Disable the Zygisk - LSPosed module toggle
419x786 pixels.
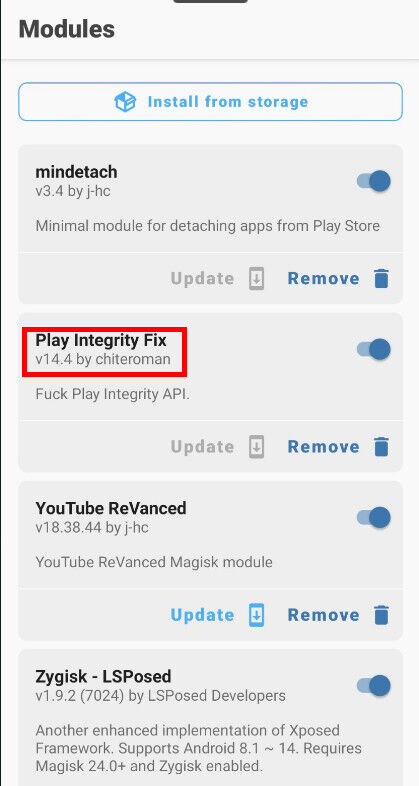click(374, 686)
